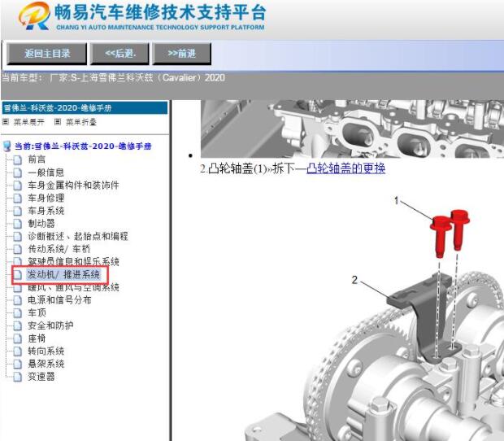This screenshot has width=504, height=441.
Task: Click the page icon next to 安全和防护
Action: pyautogui.click(x=17, y=325)
